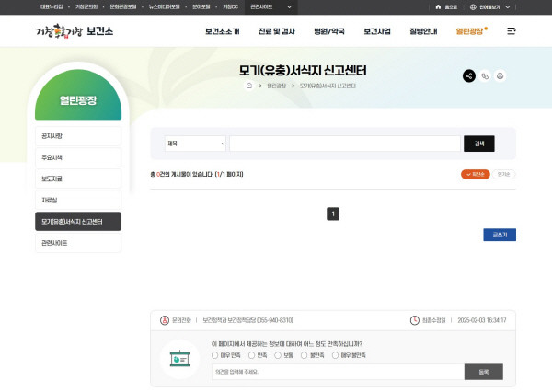Click the print page icon
Viewport: 552px width, 392px height.
coord(500,76)
